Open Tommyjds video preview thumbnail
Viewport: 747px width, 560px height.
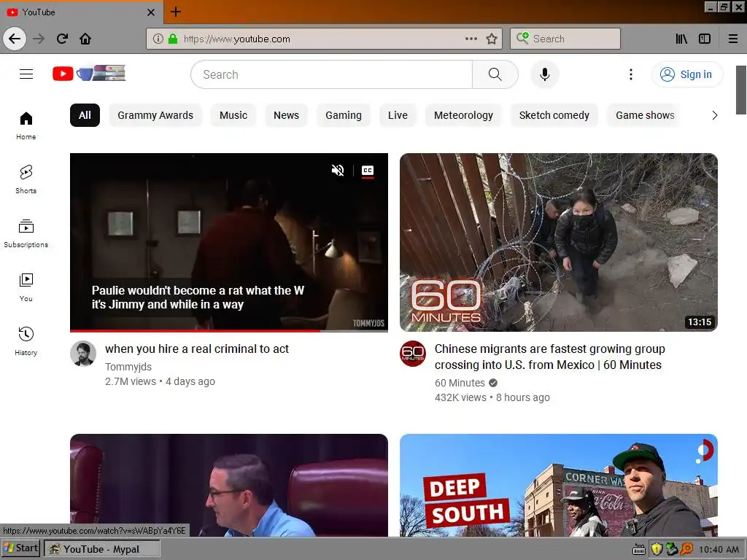(228, 242)
